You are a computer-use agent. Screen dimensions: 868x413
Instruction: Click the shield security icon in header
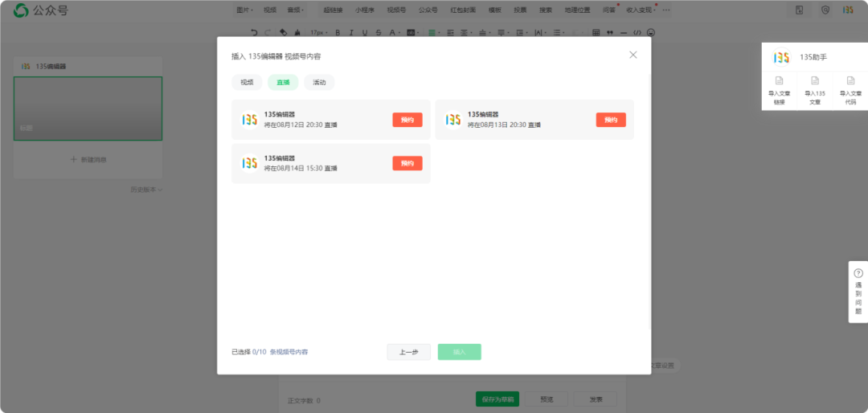pos(825,10)
